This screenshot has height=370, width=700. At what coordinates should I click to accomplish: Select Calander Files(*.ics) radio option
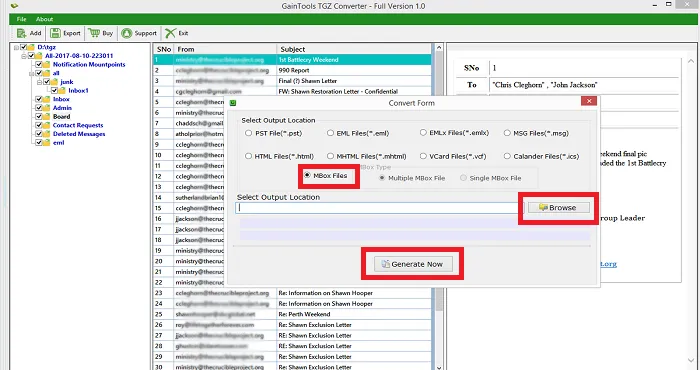click(507, 156)
